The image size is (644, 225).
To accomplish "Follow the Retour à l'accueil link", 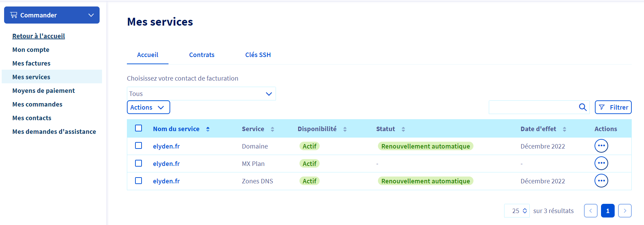I will (x=39, y=36).
